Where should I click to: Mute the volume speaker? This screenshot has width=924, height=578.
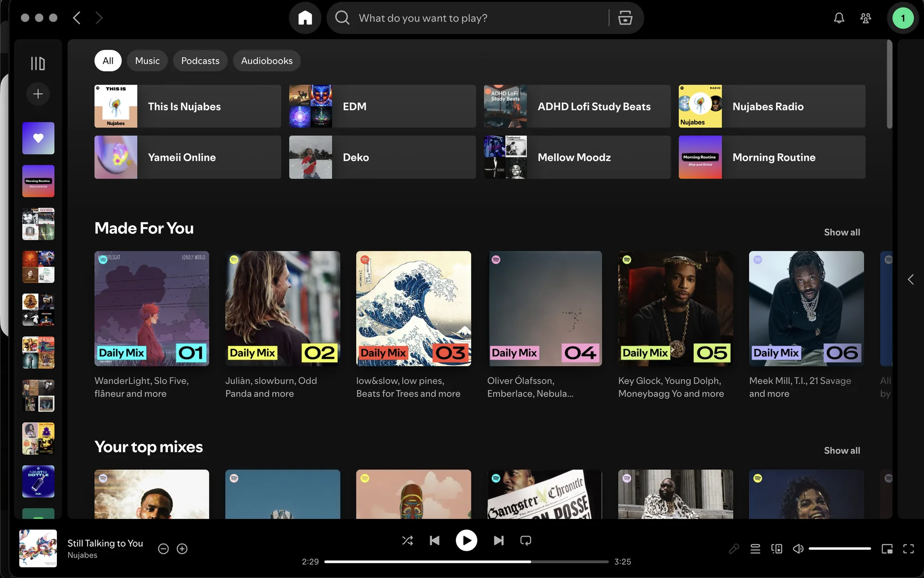798,549
